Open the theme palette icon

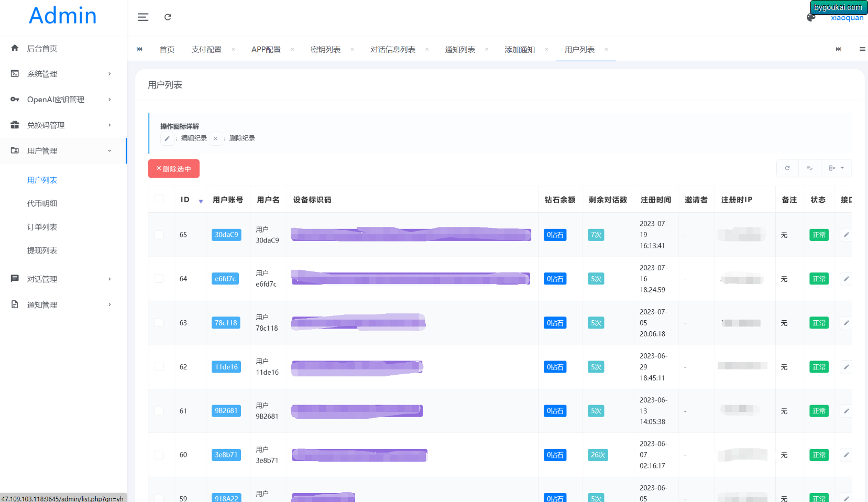tap(811, 17)
